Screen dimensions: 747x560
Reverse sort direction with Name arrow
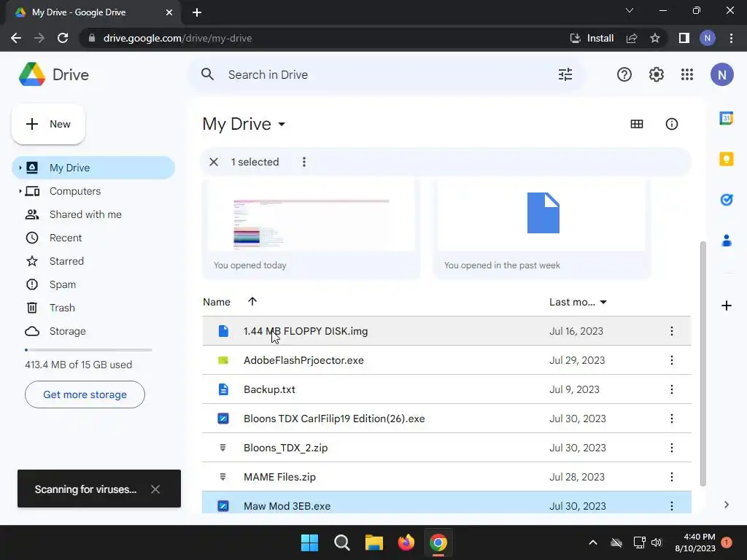[x=252, y=301]
